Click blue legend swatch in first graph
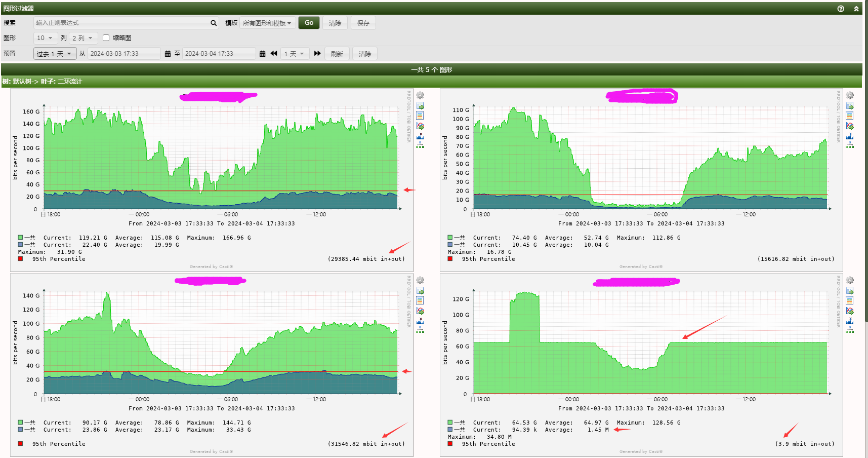Image resolution: width=868 pixels, height=458 pixels. click(x=20, y=244)
